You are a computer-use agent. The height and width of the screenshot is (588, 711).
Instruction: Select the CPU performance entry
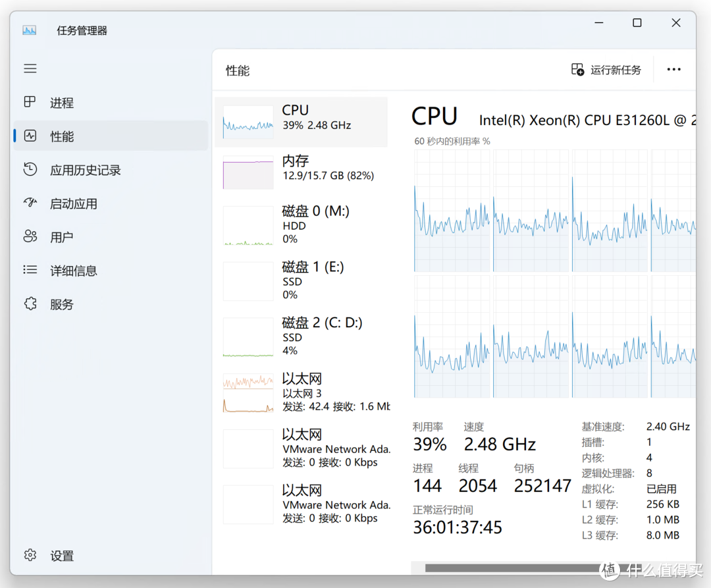pos(302,122)
